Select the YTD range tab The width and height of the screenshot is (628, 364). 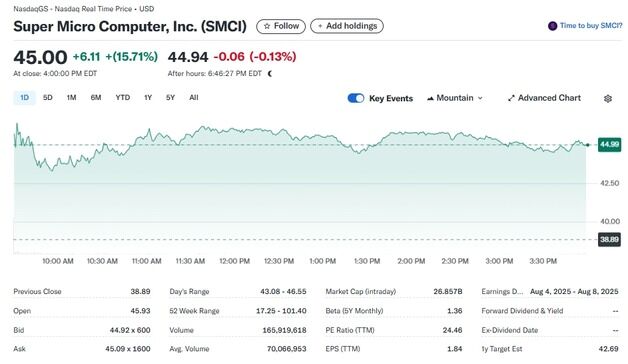[x=123, y=98]
